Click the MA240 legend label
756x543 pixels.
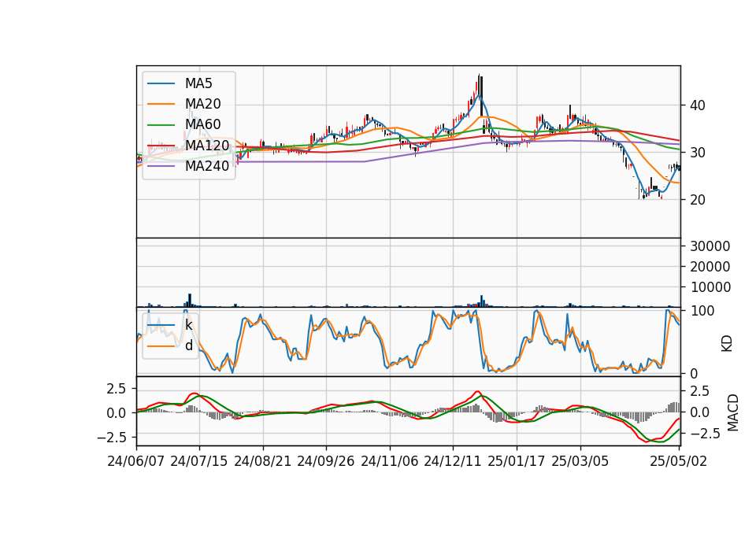207,166
